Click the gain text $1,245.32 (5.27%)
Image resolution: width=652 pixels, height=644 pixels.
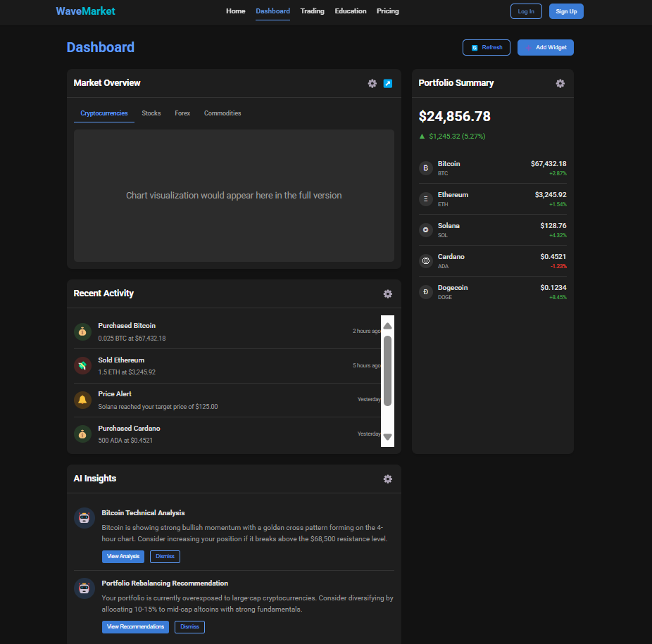click(457, 137)
